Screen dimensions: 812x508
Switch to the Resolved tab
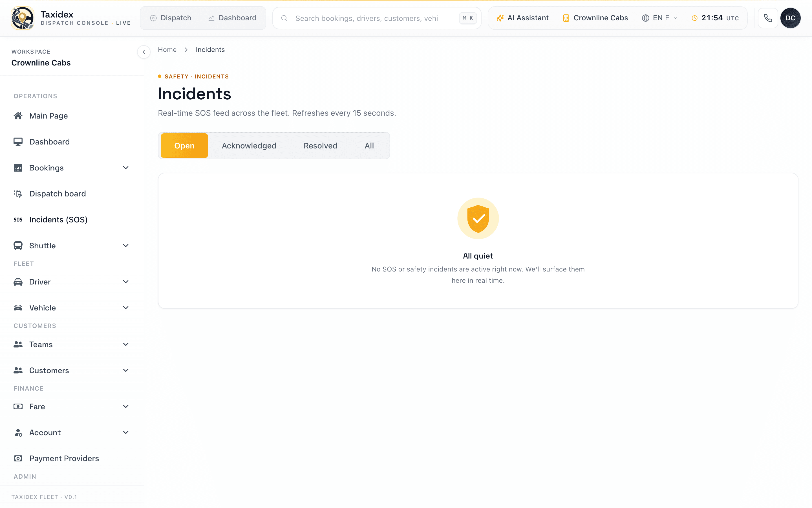(x=321, y=145)
